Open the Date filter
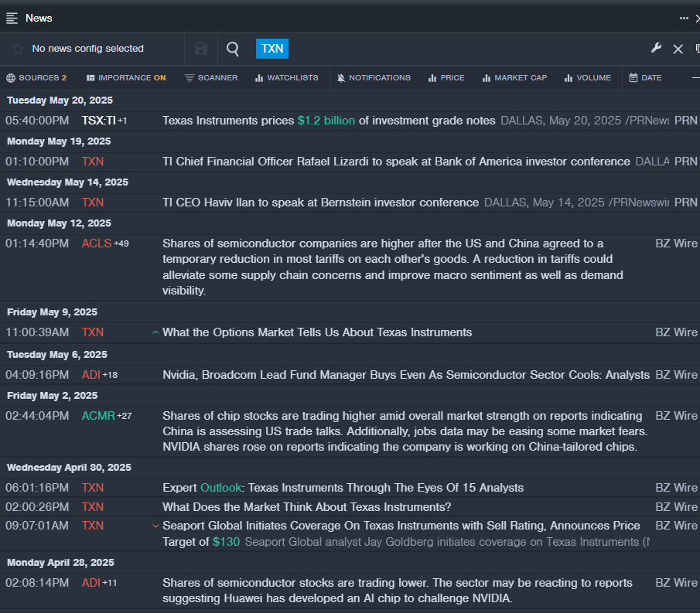Viewport: 700px width, 613px height. (645, 77)
